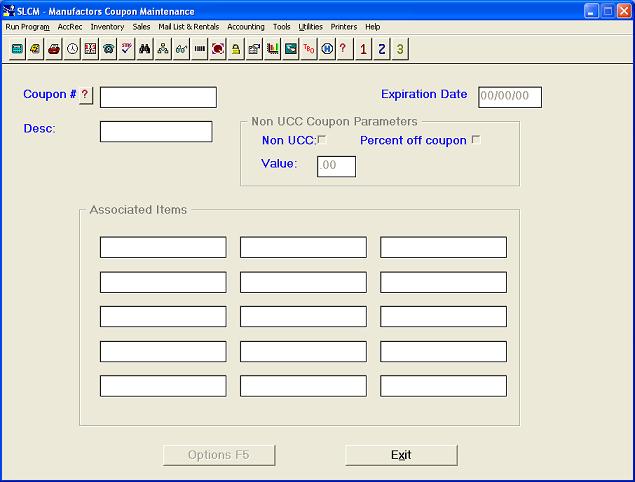
Task: Click the Desc text field
Action: click(x=156, y=132)
